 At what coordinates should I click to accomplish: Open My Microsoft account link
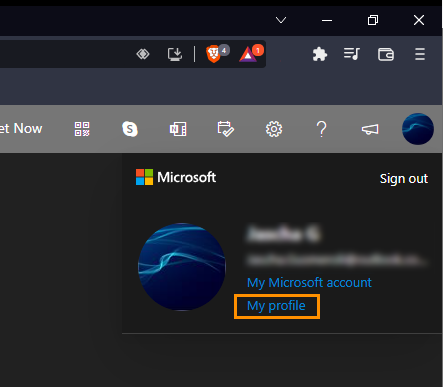[x=309, y=283]
